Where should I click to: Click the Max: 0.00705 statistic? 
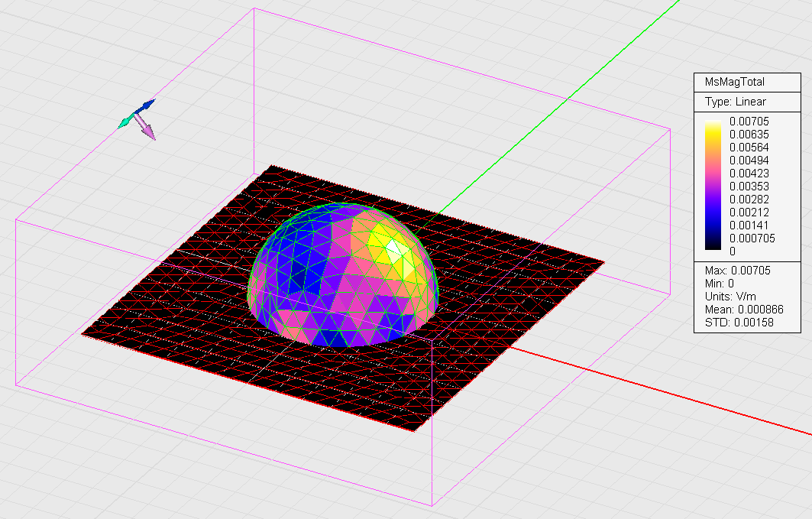(x=737, y=271)
